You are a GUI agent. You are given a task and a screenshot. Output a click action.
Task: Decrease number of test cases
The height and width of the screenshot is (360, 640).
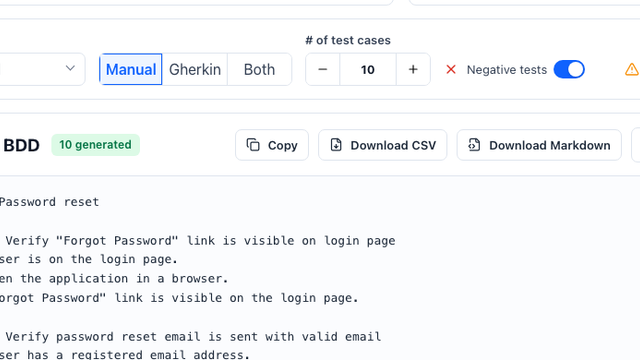[x=322, y=69]
